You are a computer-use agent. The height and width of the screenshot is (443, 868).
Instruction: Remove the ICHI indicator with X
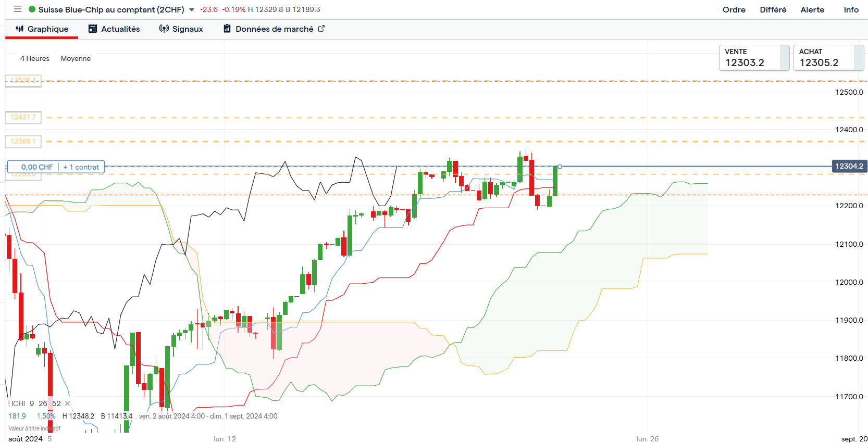coord(67,403)
